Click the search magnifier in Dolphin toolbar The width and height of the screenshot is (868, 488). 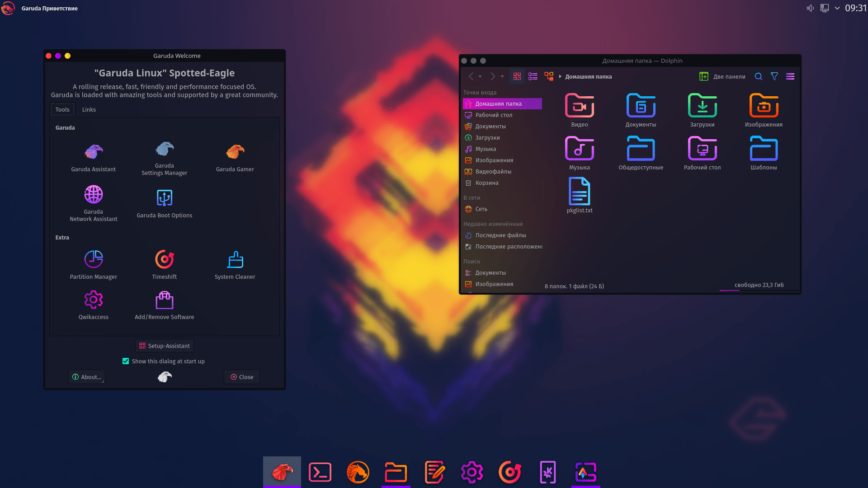click(x=758, y=76)
